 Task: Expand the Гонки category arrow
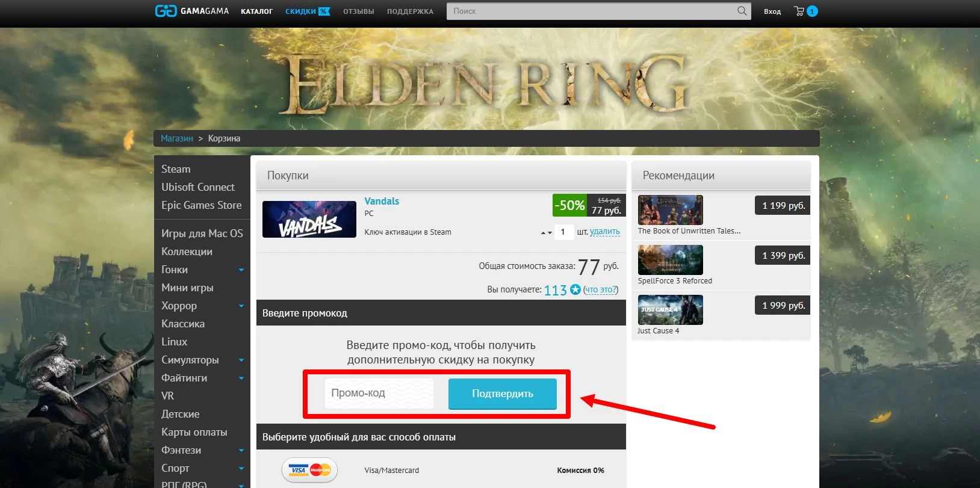[241, 270]
